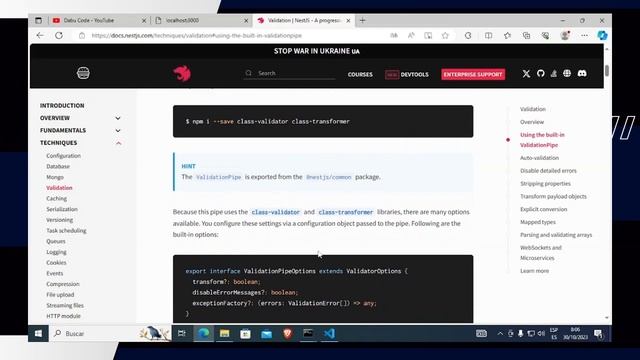640x360 pixels.
Task: Jump to Stripping properties section
Action: pyautogui.click(x=545, y=183)
